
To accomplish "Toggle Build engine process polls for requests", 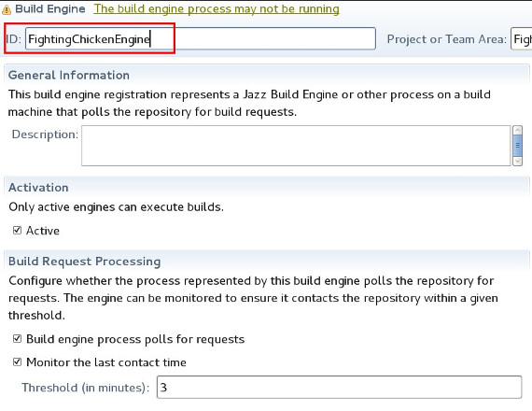I will tap(17, 339).
